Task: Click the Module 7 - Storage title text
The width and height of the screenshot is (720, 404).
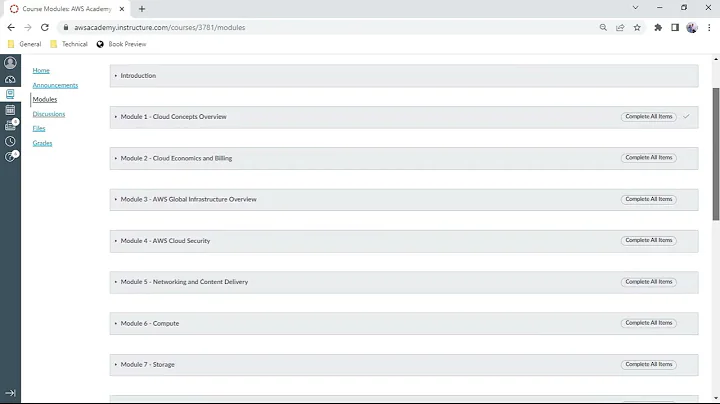Action: click(x=147, y=365)
